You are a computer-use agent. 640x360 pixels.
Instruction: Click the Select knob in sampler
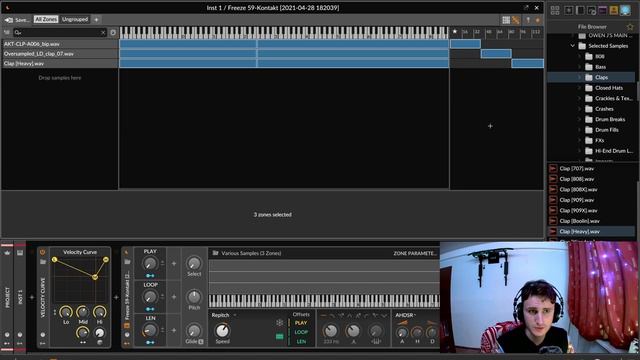click(x=194, y=263)
